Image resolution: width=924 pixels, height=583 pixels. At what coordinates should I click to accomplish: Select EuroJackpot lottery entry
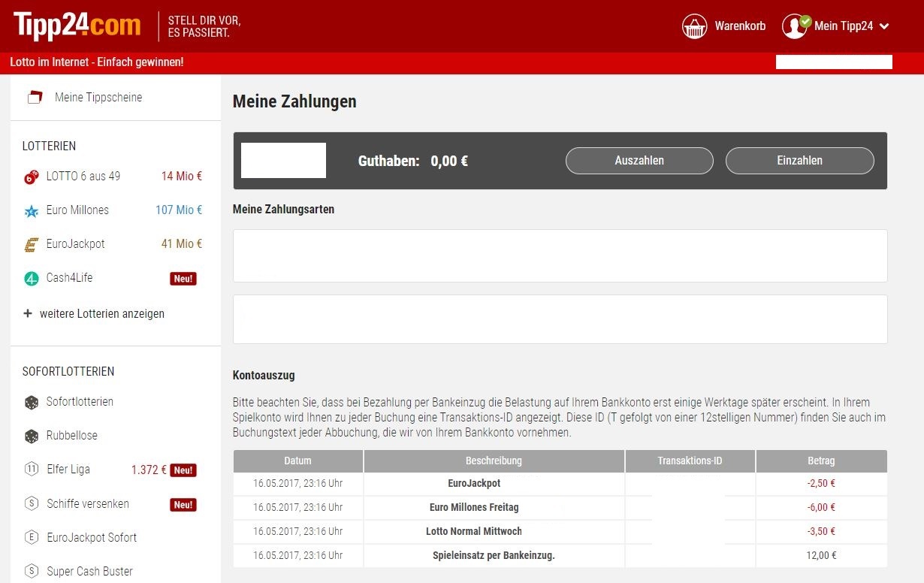click(76, 244)
